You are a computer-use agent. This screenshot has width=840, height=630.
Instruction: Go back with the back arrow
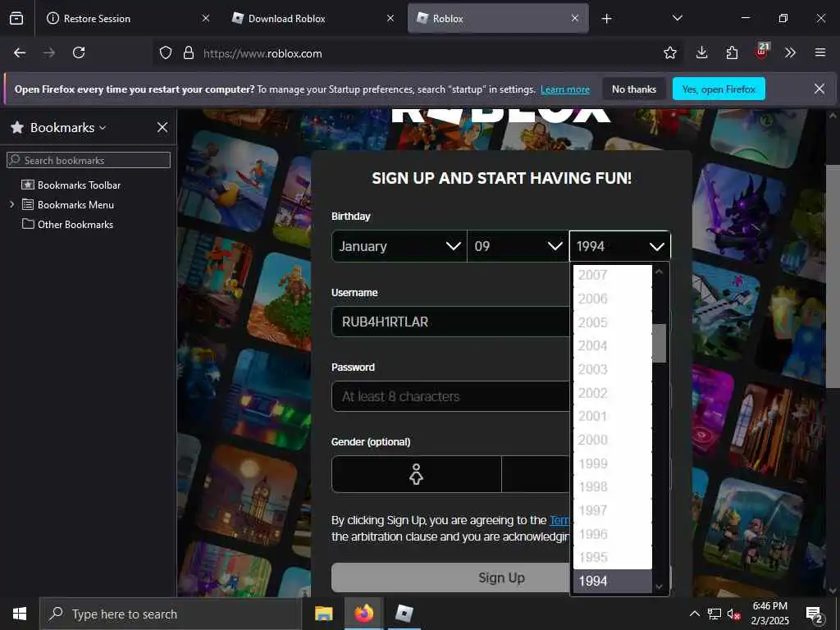(20, 52)
